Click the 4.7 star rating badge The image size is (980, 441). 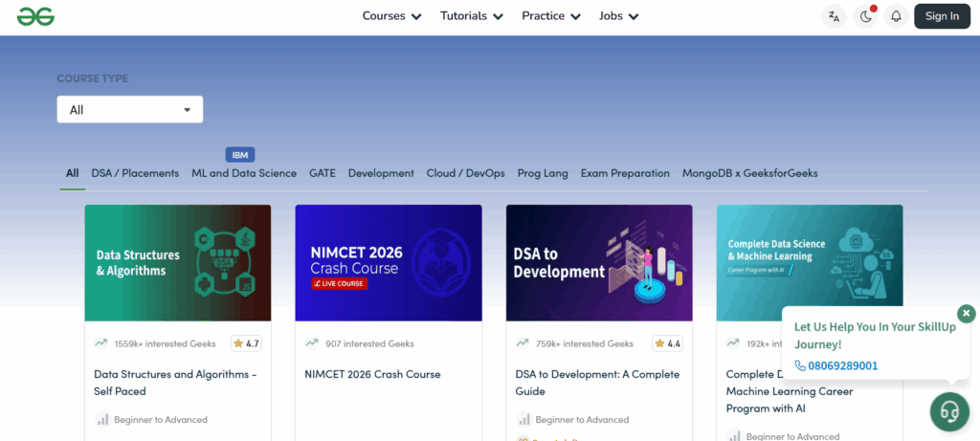(x=246, y=343)
